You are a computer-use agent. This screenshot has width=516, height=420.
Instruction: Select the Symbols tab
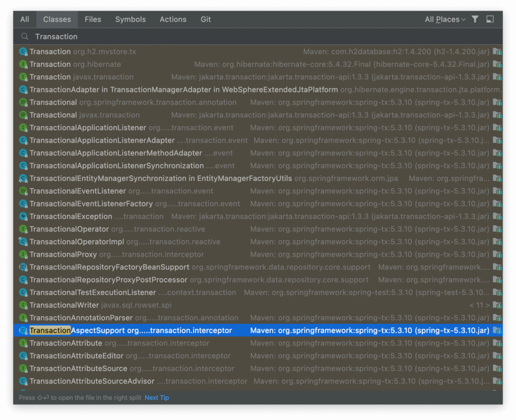(130, 19)
